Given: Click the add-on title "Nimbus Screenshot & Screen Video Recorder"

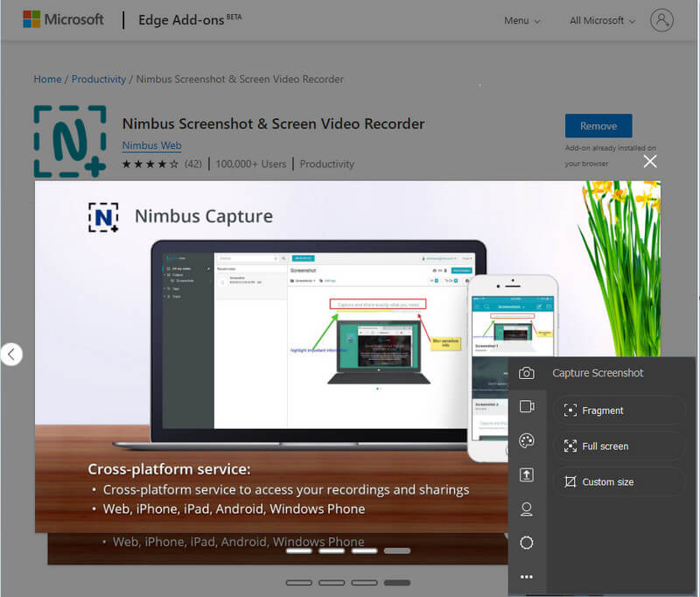Looking at the screenshot, I should [273, 123].
